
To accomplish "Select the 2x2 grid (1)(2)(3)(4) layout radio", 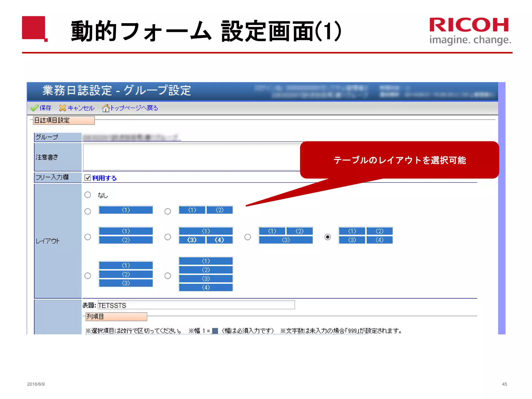I will coord(328,237).
